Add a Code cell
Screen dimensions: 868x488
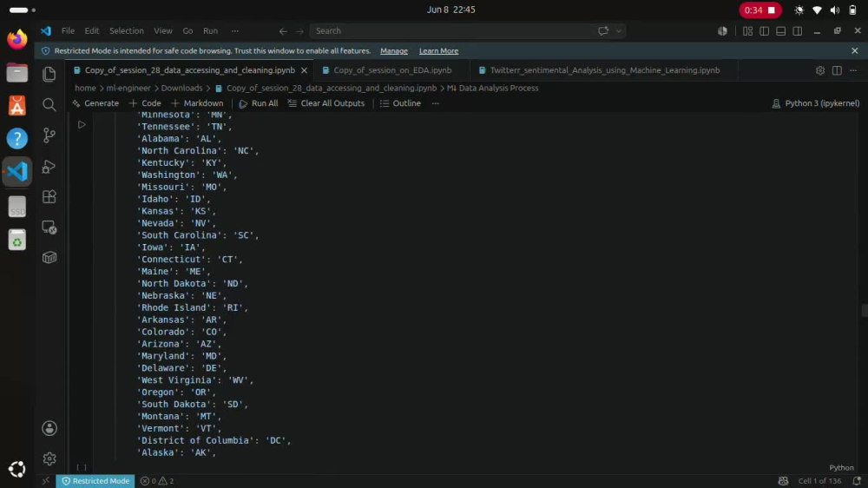click(x=145, y=103)
